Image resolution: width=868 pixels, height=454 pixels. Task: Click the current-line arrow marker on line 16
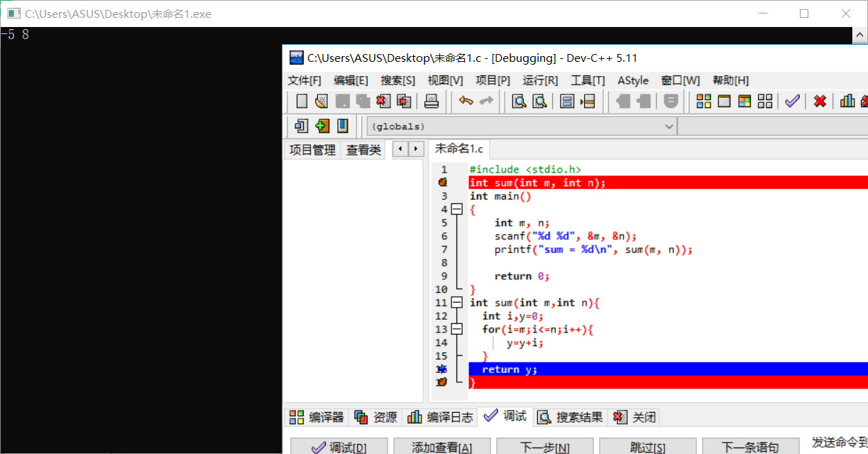pyautogui.click(x=442, y=369)
